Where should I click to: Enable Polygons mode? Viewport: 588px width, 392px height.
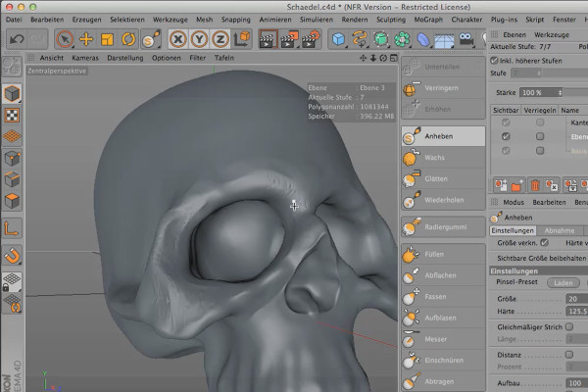[12, 201]
